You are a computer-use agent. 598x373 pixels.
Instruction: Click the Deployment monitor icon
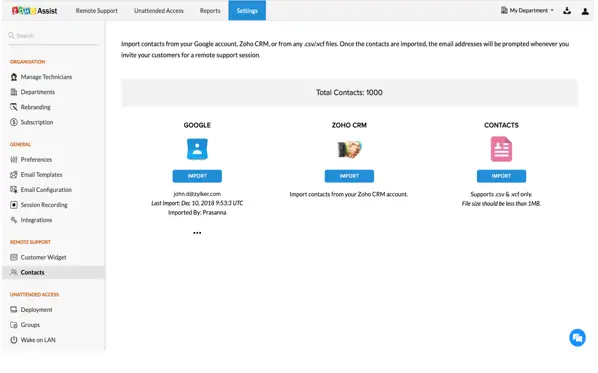pyautogui.click(x=14, y=310)
